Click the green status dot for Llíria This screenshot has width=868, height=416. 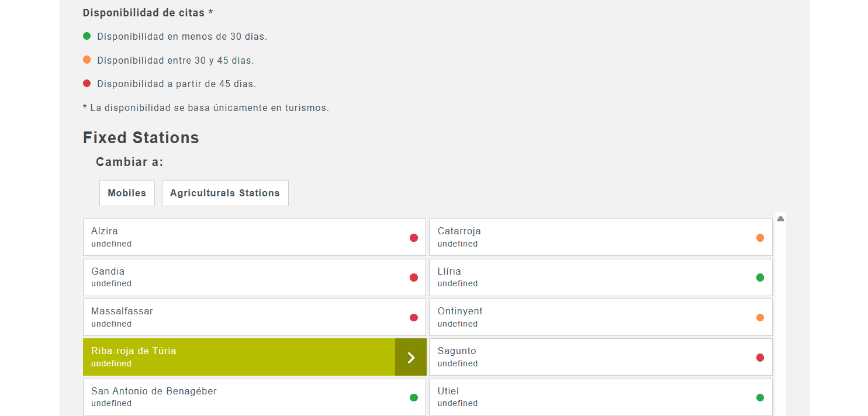[x=760, y=278]
